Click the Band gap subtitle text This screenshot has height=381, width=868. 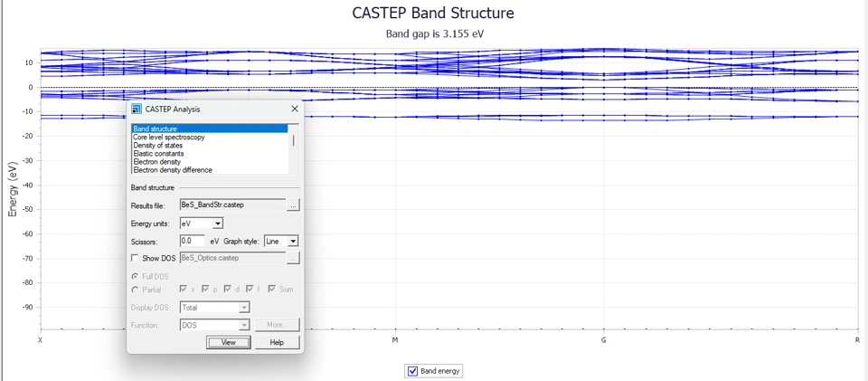click(x=433, y=34)
